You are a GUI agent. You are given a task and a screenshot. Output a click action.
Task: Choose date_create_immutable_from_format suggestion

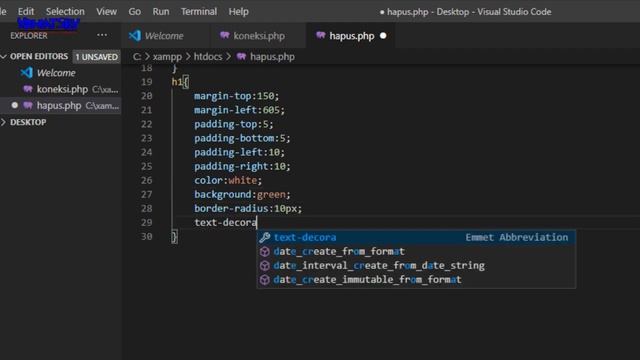[x=416, y=280]
